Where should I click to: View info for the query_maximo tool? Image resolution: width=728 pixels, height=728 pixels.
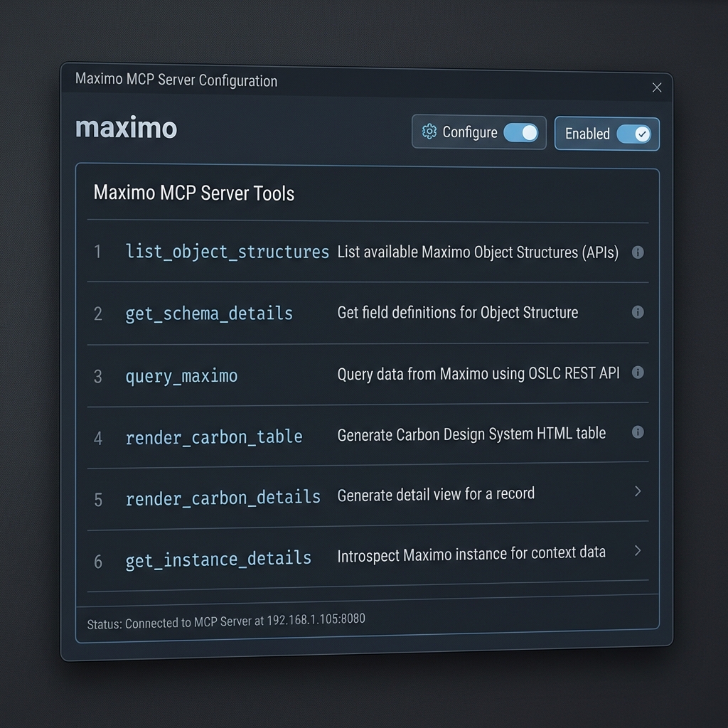tap(638, 373)
